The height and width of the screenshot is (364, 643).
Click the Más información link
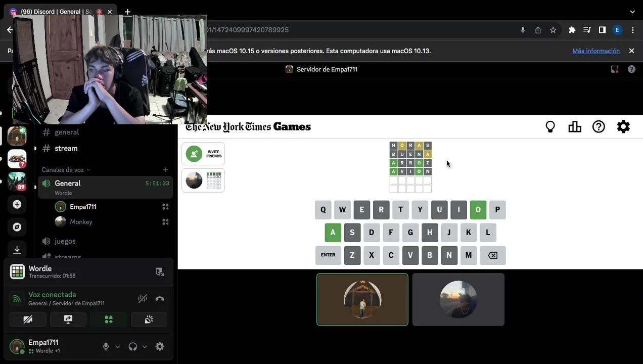[x=596, y=51]
